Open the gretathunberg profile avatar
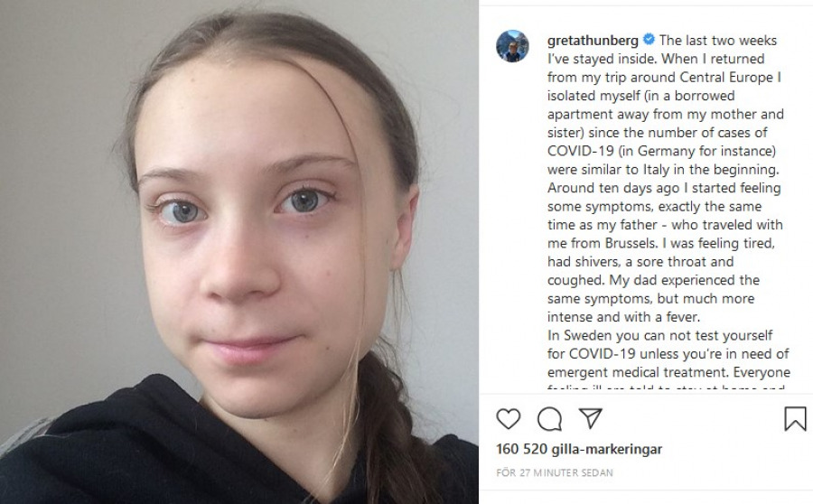Screen dimensions: 813x504 pos(512,46)
